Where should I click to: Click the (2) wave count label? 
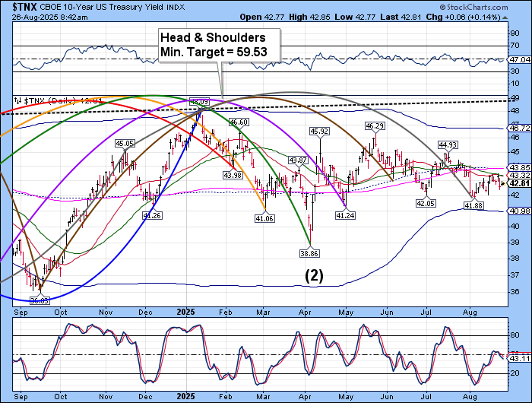pyautogui.click(x=315, y=276)
